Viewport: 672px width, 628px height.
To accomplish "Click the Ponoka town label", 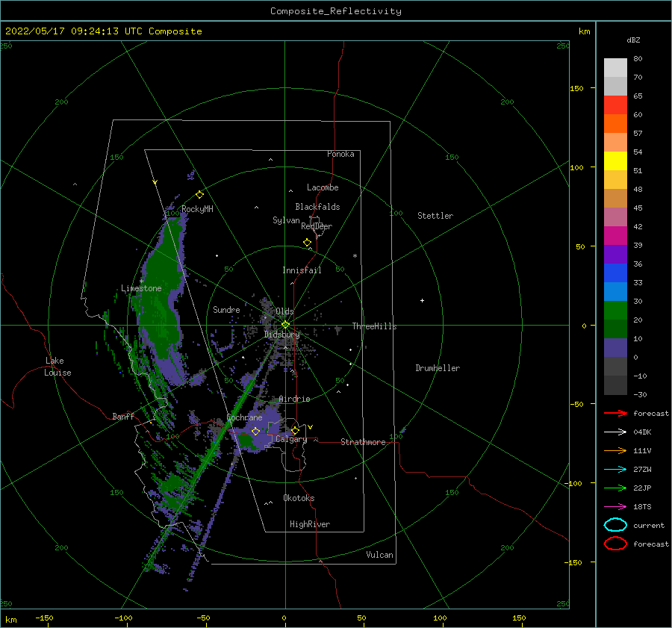I will (340, 154).
